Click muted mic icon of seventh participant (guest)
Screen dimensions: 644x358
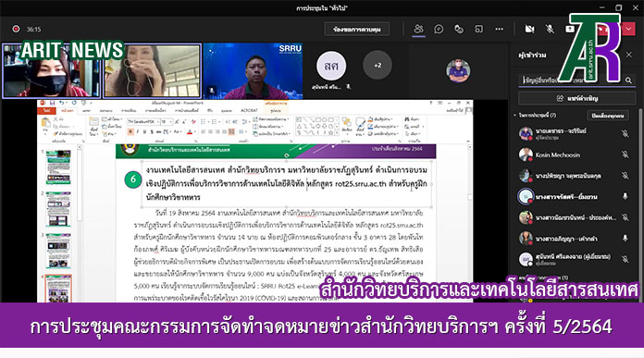625,259
